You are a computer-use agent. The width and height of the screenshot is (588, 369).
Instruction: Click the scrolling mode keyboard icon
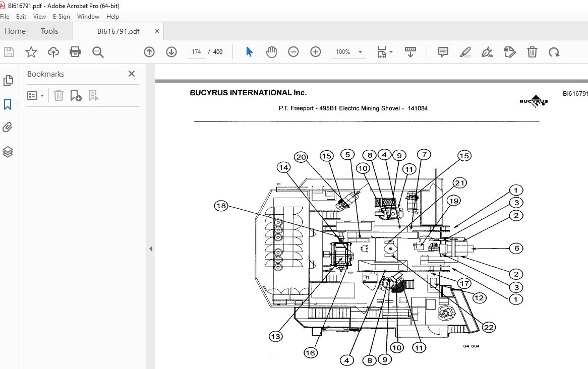(x=410, y=52)
